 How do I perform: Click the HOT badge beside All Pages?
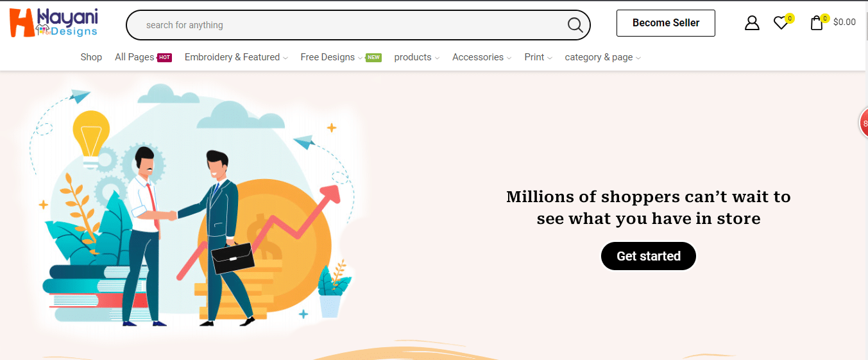pyautogui.click(x=164, y=57)
